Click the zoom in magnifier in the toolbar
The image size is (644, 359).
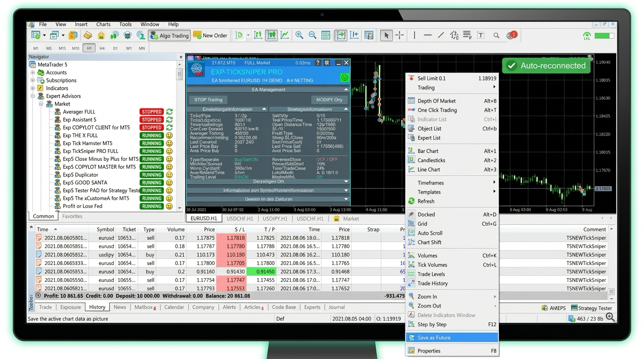coord(299,35)
